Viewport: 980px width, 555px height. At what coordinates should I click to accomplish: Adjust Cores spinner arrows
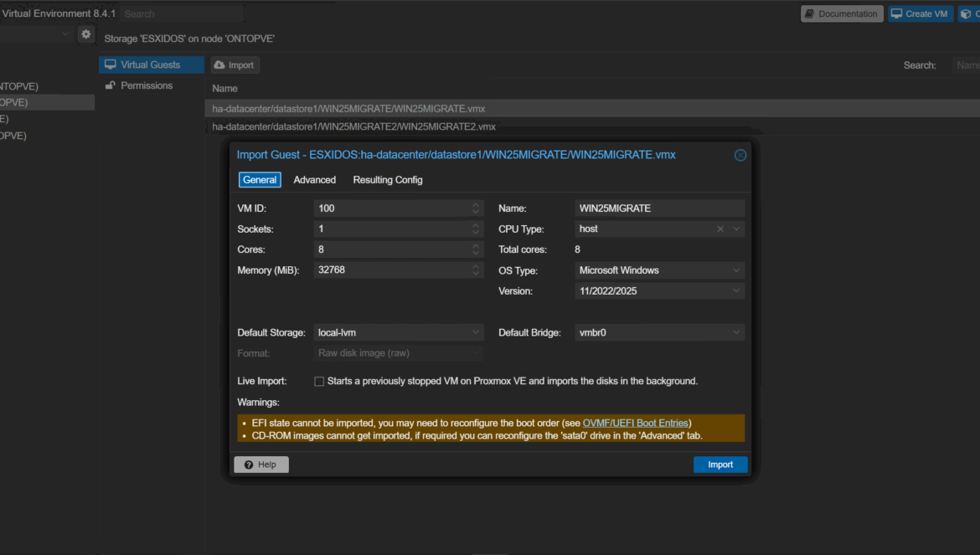[476, 249]
